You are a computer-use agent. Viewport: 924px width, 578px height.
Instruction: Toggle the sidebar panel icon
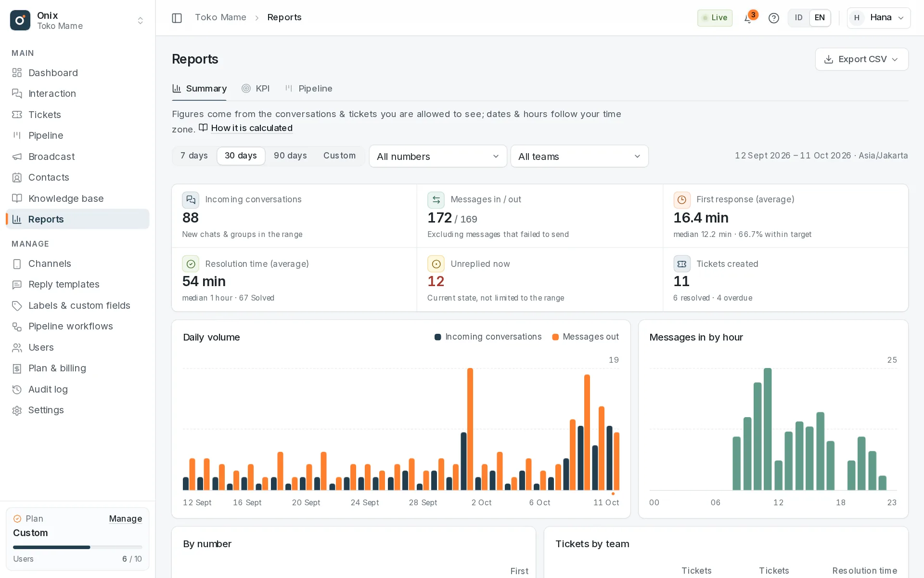point(177,18)
